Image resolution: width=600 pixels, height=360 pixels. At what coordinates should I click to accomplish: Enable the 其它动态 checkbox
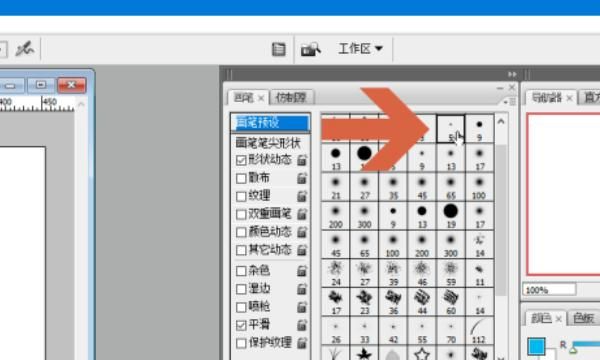pos(241,250)
